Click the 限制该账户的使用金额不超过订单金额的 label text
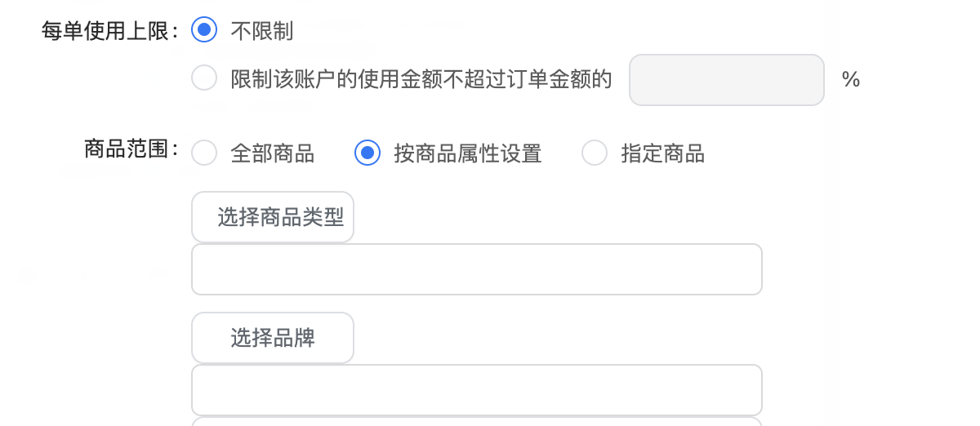 (421, 79)
